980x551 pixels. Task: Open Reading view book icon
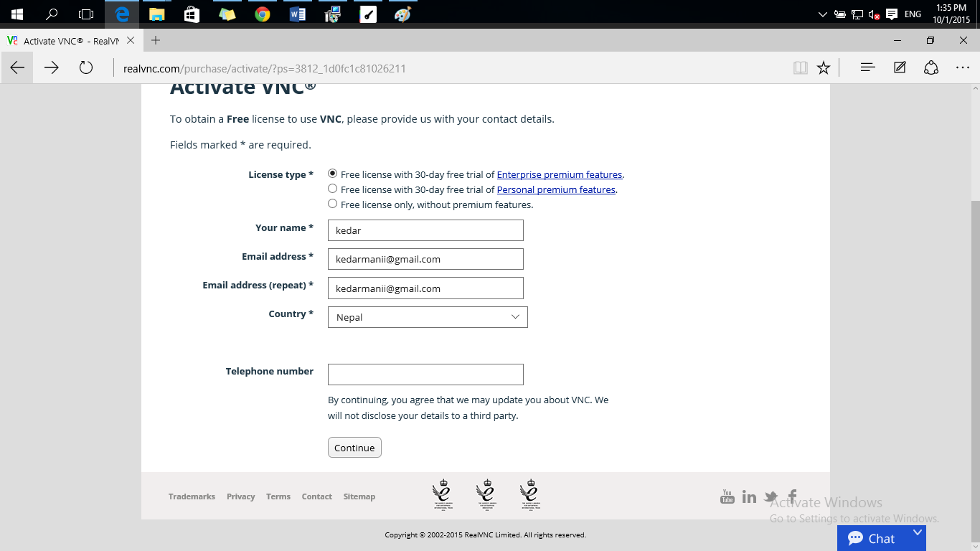point(801,67)
